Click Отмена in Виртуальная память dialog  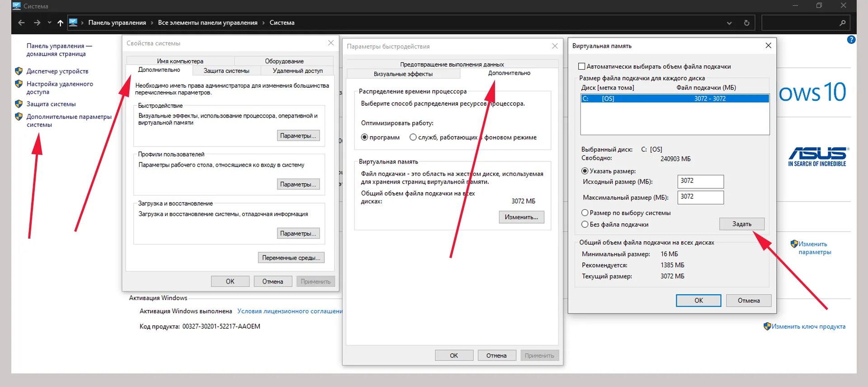749,300
